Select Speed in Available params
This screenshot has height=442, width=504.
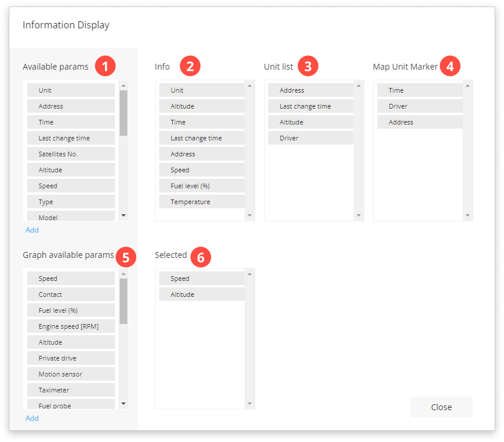pos(71,186)
